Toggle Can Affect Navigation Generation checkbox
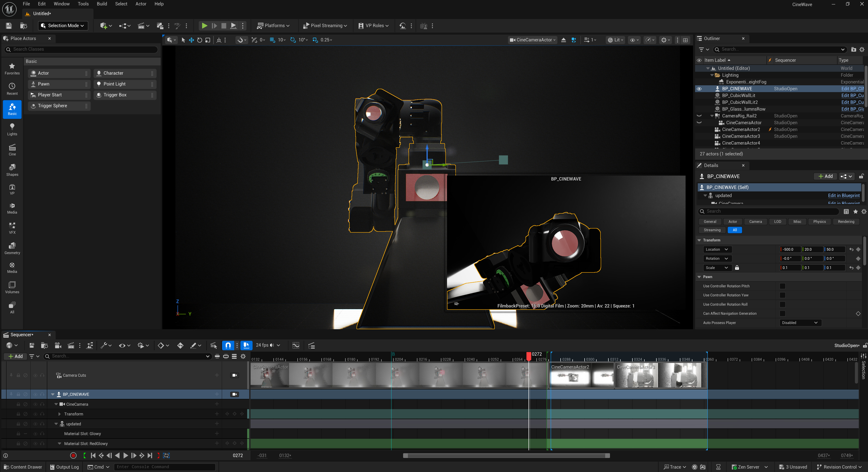The height and width of the screenshot is (472, 868). [x=782, y=314]
